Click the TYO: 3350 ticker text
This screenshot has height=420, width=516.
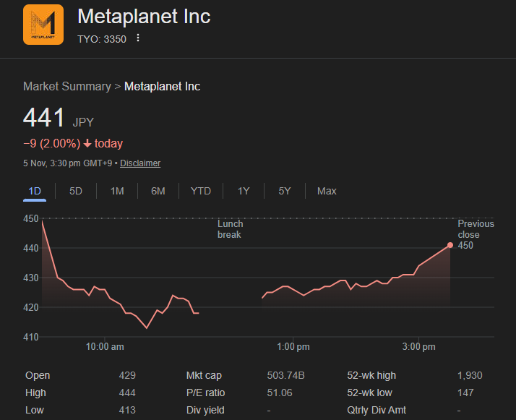101,39
